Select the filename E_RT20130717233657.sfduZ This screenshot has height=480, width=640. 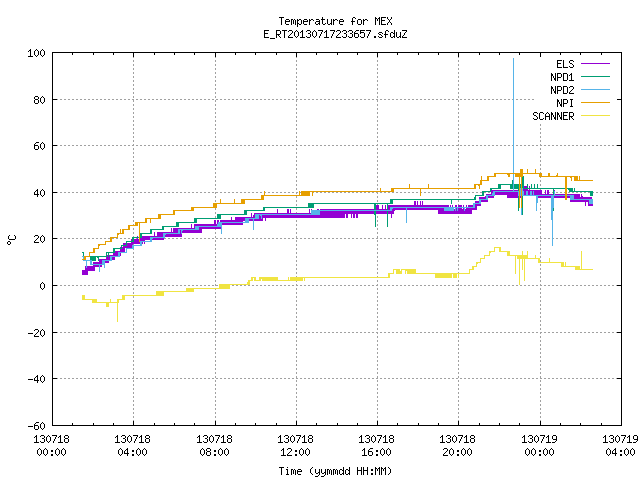(x=335, y=34)
